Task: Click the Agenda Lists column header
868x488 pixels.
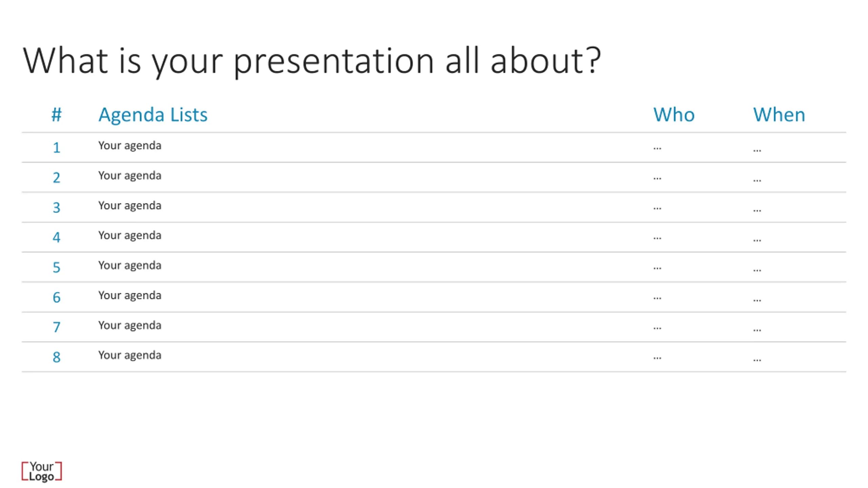Action: click(x=153, y=115)
